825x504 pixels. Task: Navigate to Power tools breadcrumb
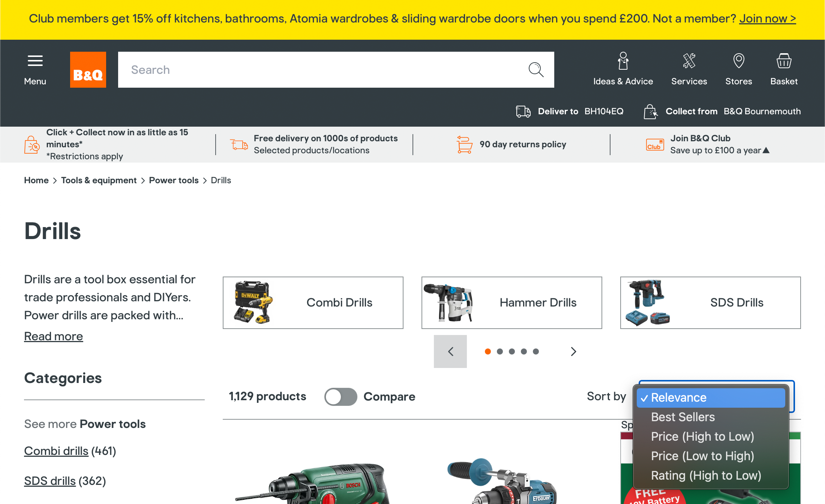point(174,180)
